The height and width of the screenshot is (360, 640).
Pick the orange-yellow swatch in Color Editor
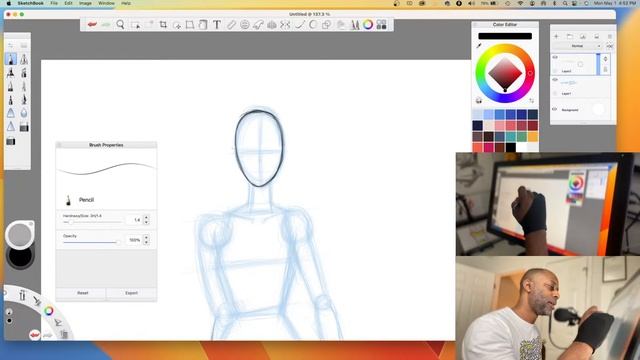pos(533,136)
